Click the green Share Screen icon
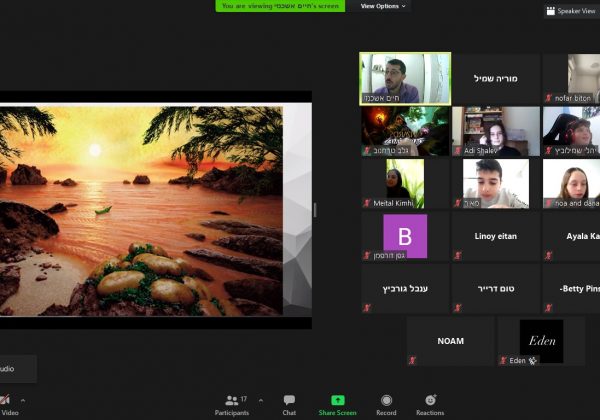 [x=338, y=400]
